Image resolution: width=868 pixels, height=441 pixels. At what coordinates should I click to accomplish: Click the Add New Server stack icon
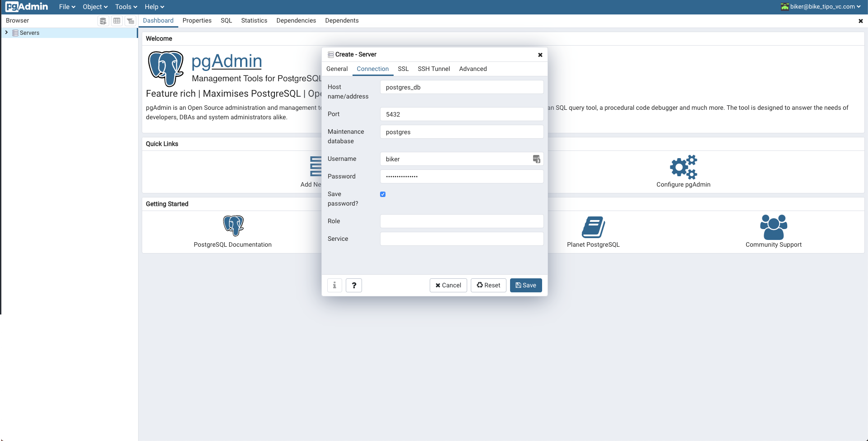pos(316,166)
